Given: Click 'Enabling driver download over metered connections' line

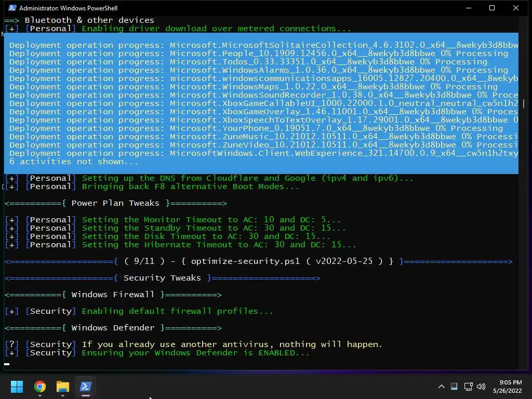Looking at the screenshot, I should (x=178, y=29).
